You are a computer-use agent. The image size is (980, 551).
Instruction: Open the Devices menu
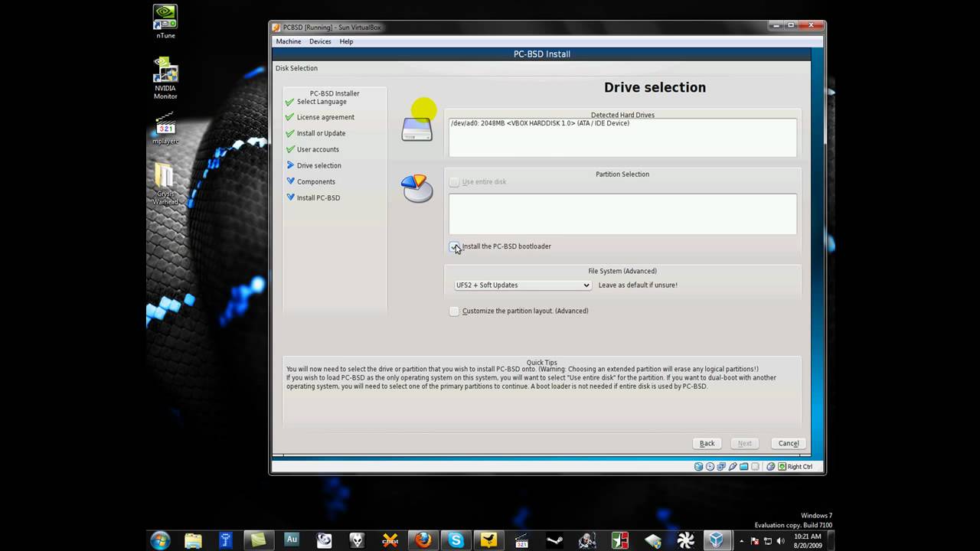320,41
